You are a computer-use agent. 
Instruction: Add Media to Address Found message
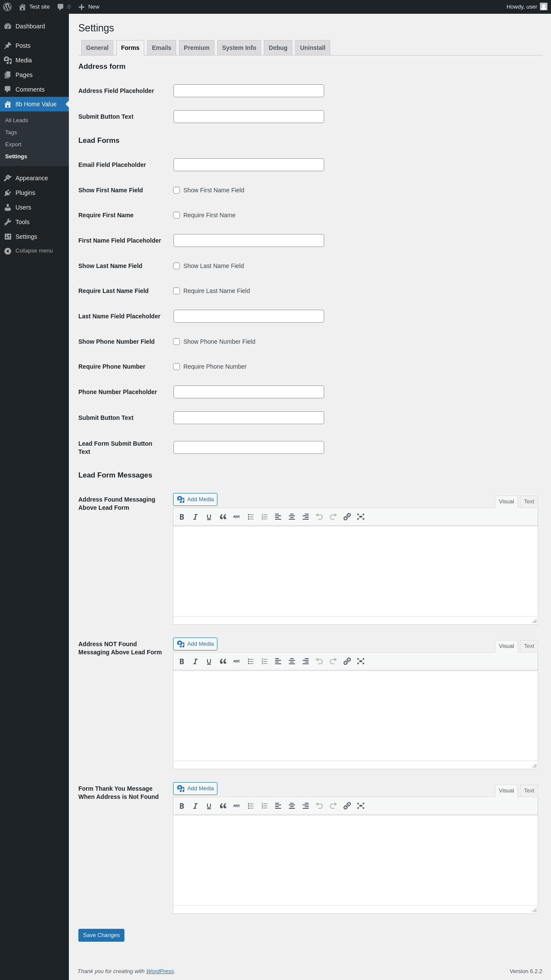click(195, 499)
